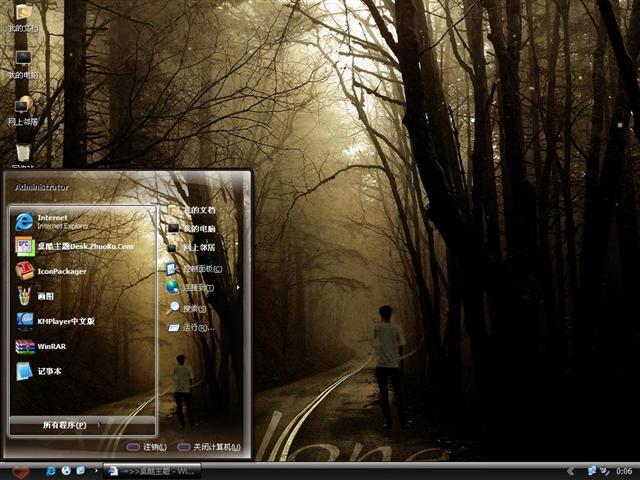Click the tray icon next to the clock

[605, 471]
